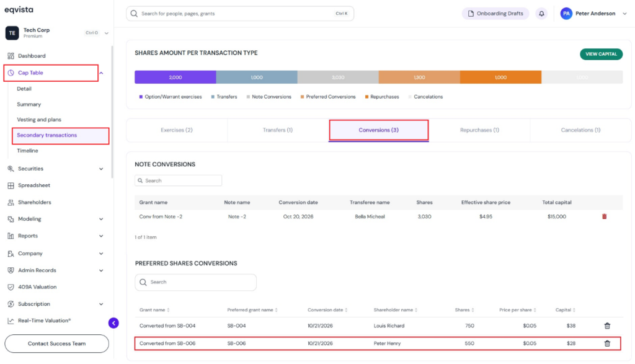Click the Preferred Shares Conversions search field

coord(195,282)
